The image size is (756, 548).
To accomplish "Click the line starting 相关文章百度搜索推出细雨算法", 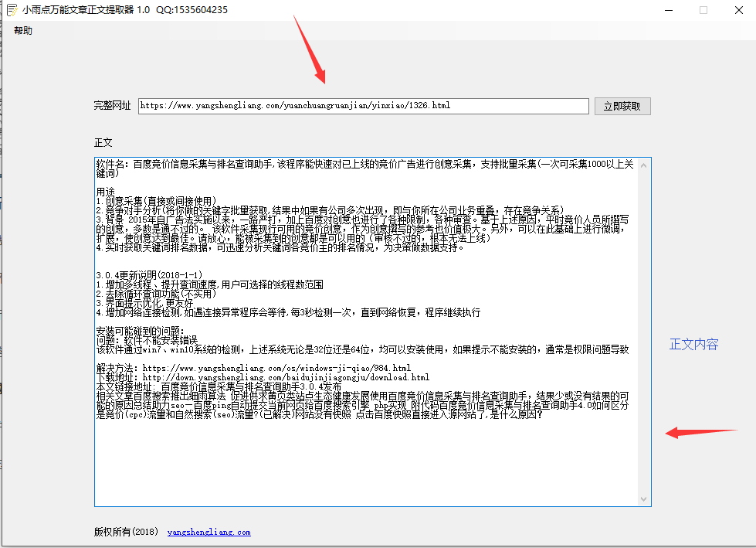I will [362, 396].
